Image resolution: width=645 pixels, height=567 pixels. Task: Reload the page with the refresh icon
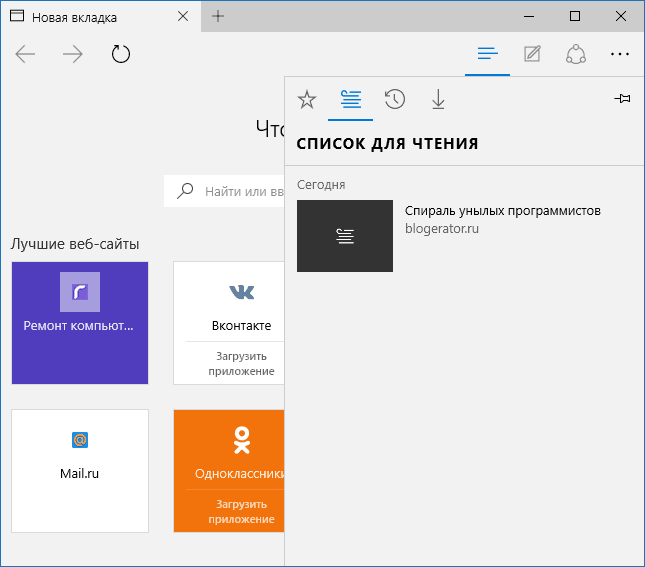coord(121,54)
